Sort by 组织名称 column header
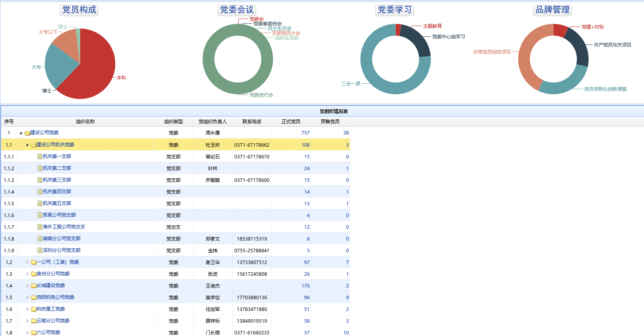Image resolution: width=644 pixels, height=336 pixels. 85,122
